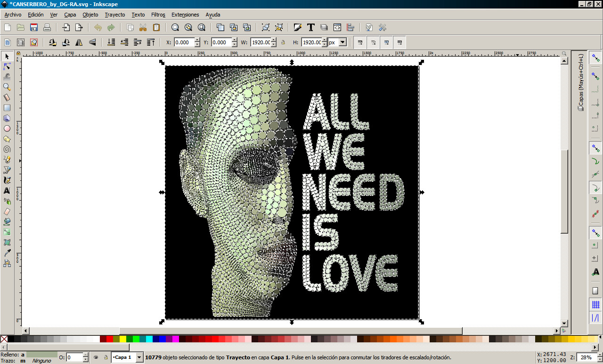Open the XML editor
The height and width of the screenshot is (364, 603).
[x=337, y=27]
